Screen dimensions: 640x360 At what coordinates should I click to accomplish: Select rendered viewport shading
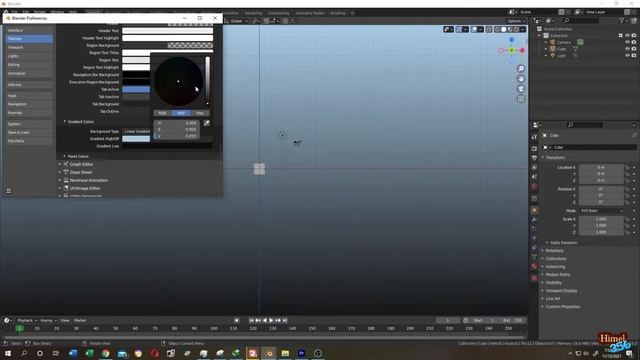click(x=516, y=29)
